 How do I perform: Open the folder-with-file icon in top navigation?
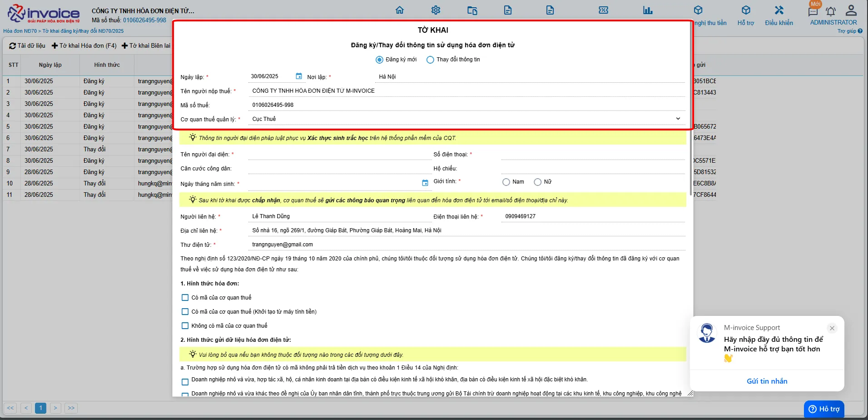(472, 10)
